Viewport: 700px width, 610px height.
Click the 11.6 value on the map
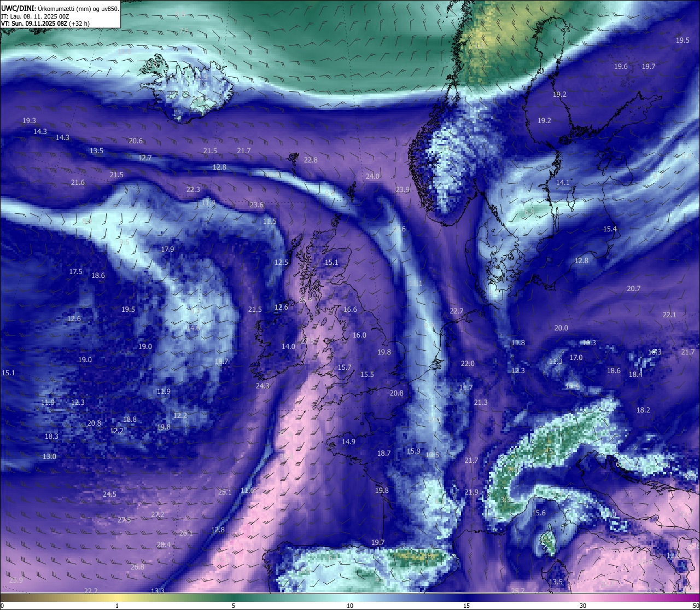click(x=247, y=491)
